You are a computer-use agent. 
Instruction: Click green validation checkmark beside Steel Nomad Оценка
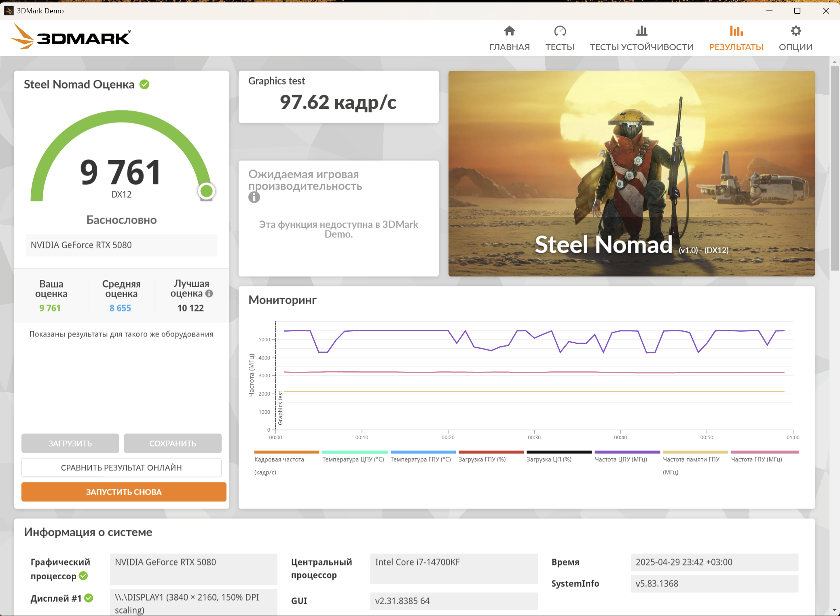tap(144, 85)
